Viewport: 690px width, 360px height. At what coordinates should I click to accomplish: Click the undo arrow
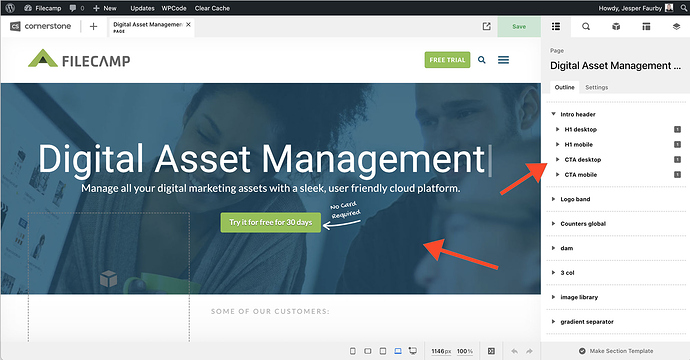pyautogui.click(x=514, y=351)
